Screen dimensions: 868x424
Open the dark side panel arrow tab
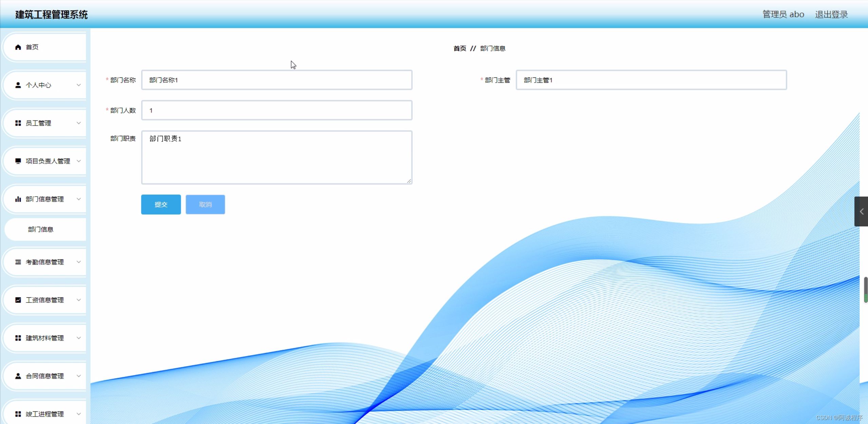[861, 211]
